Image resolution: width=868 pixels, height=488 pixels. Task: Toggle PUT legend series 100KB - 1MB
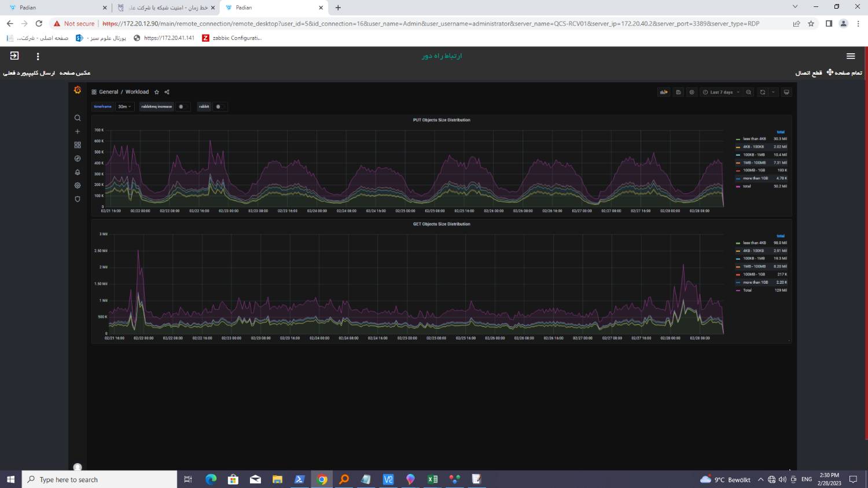pyautogui.click(x=754, y=155)
